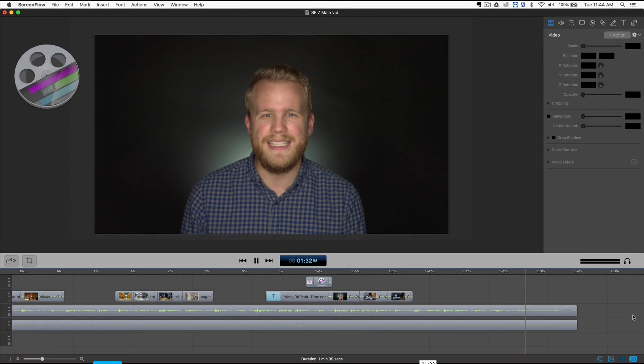Toggle the Drop Shadow checkbox
The height and width of the screenshot is (364, 644).
click(554, 138)
